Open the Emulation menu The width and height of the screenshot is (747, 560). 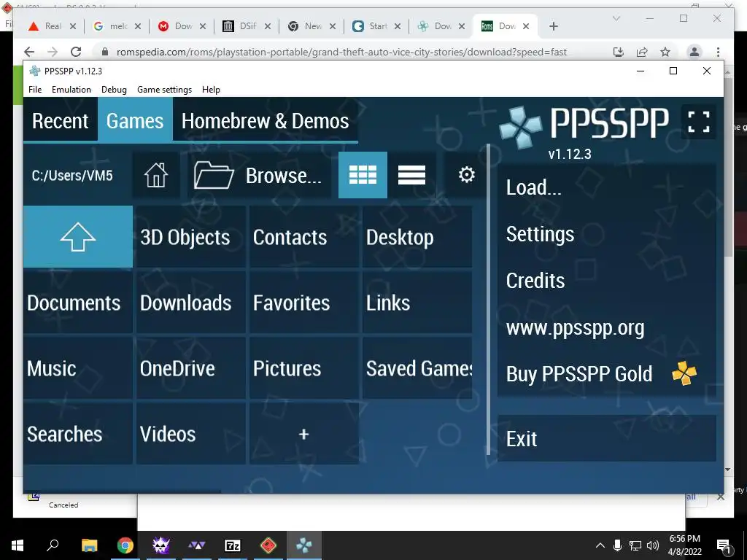coord(71,90)
